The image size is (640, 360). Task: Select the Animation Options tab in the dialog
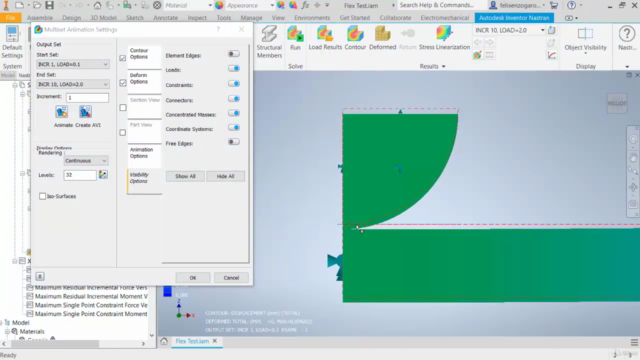coord(144,156)
